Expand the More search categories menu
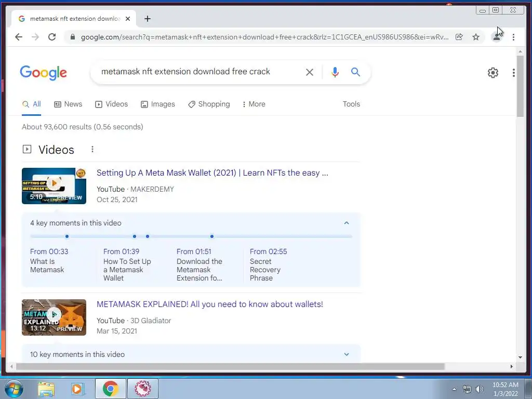 [254, 104]
